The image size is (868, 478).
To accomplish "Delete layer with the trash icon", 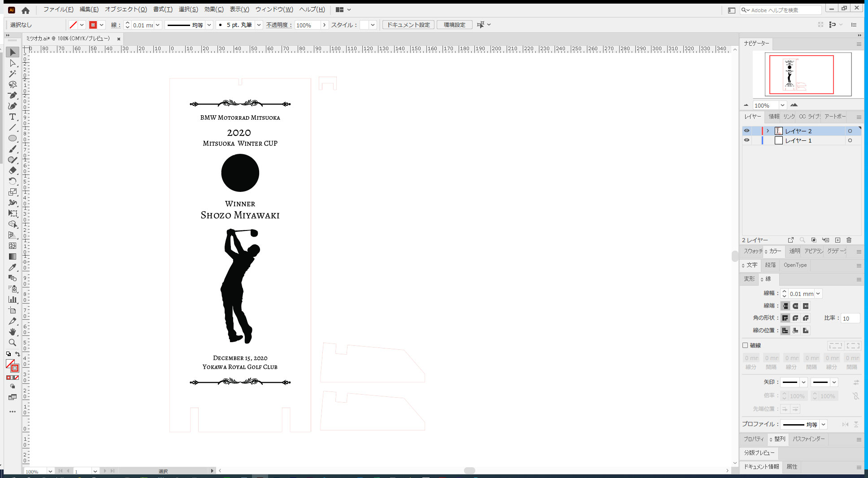I will point(849,240).
